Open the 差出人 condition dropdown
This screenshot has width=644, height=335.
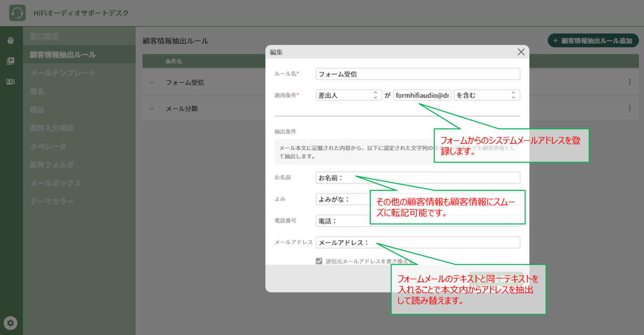(x=348, y=95)
